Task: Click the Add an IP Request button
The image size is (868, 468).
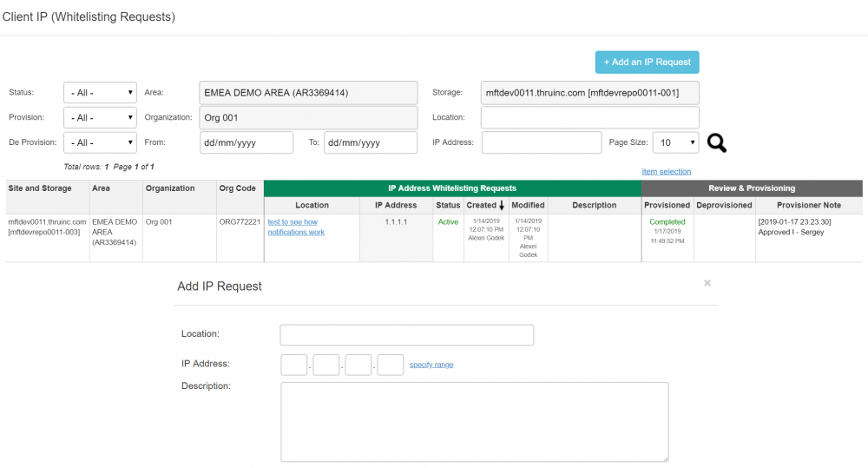Action: click(647, 62)
